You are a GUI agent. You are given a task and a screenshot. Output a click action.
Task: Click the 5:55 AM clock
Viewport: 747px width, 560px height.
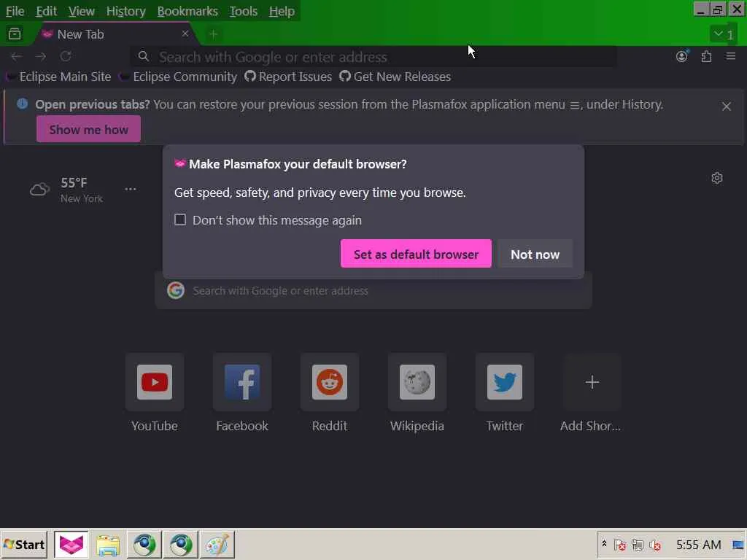[x=698, y=545]
